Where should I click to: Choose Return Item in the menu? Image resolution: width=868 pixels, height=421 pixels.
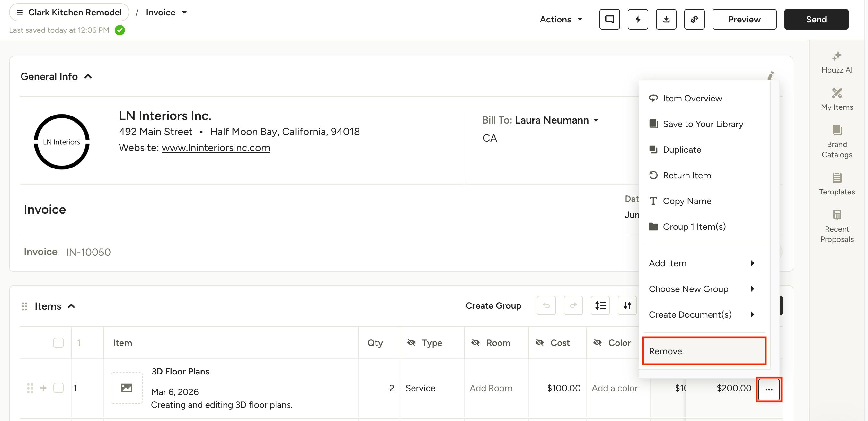704,175
